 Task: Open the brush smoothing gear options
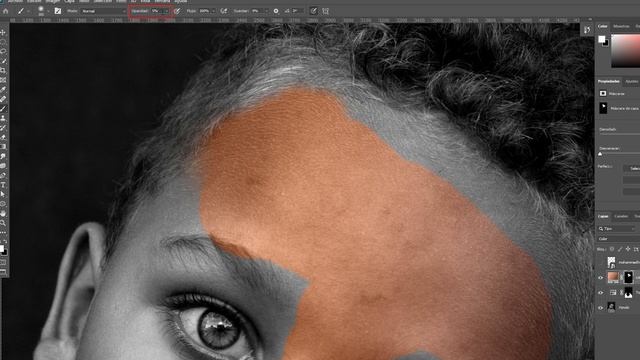[x=276, y=11]
